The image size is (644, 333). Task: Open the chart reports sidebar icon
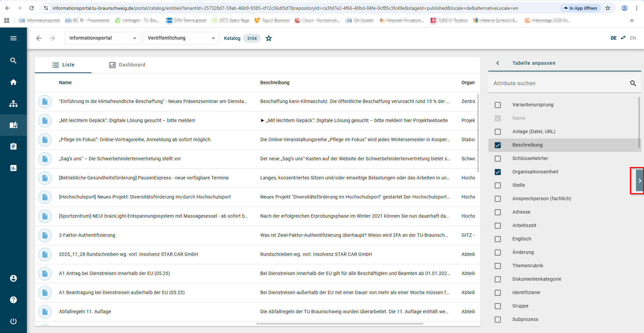pos(13,168)
